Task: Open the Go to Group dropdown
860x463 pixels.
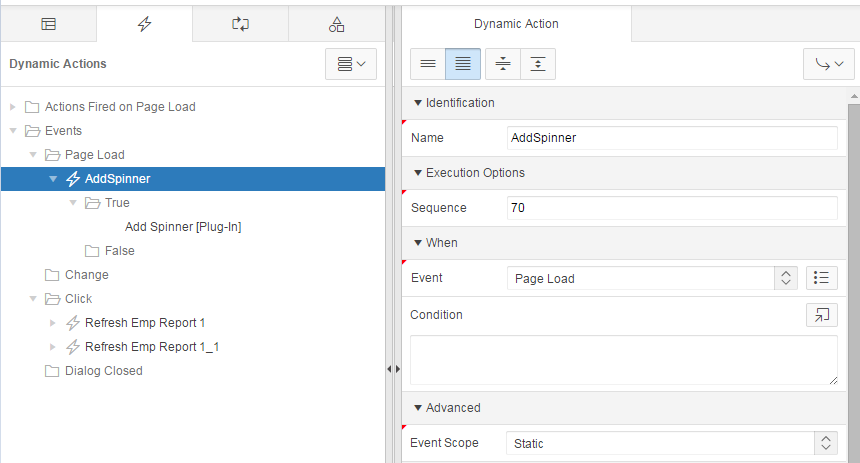Action: click(x=829, y=64)
